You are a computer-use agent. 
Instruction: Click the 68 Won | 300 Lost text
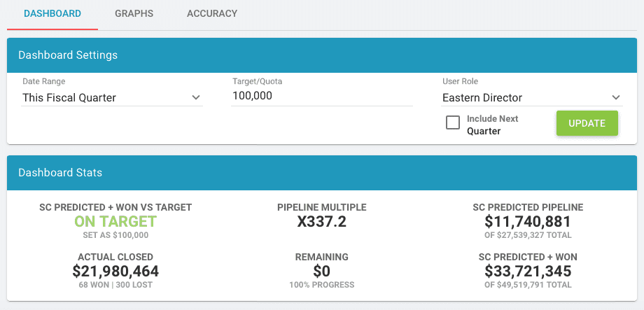pyautogui.click(x=115, y=285)
